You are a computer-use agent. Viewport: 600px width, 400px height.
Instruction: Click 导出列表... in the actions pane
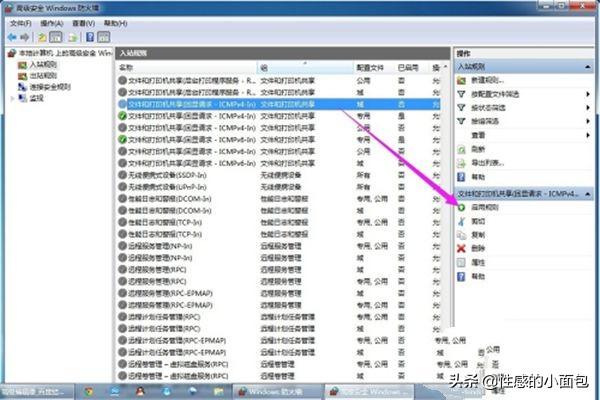(488, 163)
